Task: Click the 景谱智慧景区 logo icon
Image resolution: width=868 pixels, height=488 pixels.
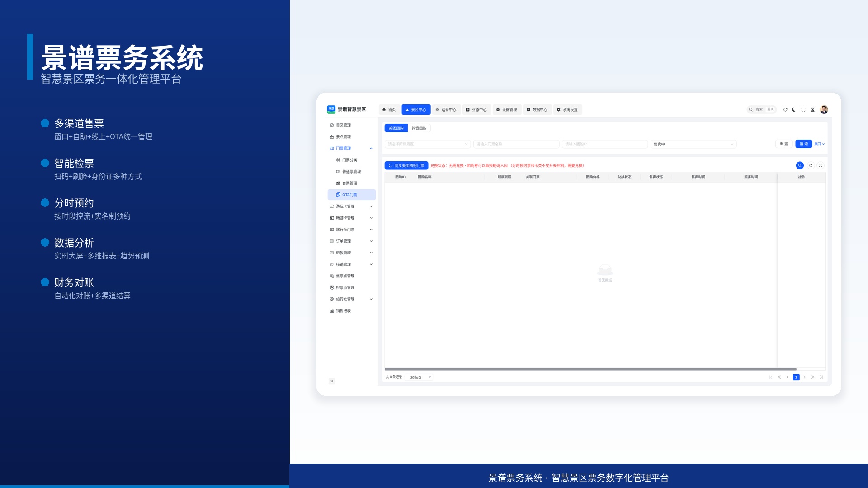Action: 331,109
